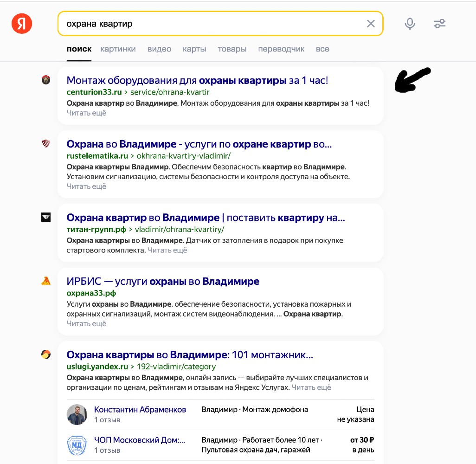Clear the search query with X icon
Viewport: 476px width, 464px height.
(371, 24)
